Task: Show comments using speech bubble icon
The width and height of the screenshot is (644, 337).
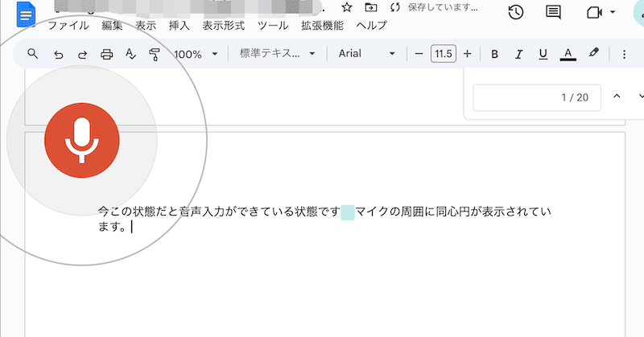Action: pyautogui.click(x=553, y=12)
